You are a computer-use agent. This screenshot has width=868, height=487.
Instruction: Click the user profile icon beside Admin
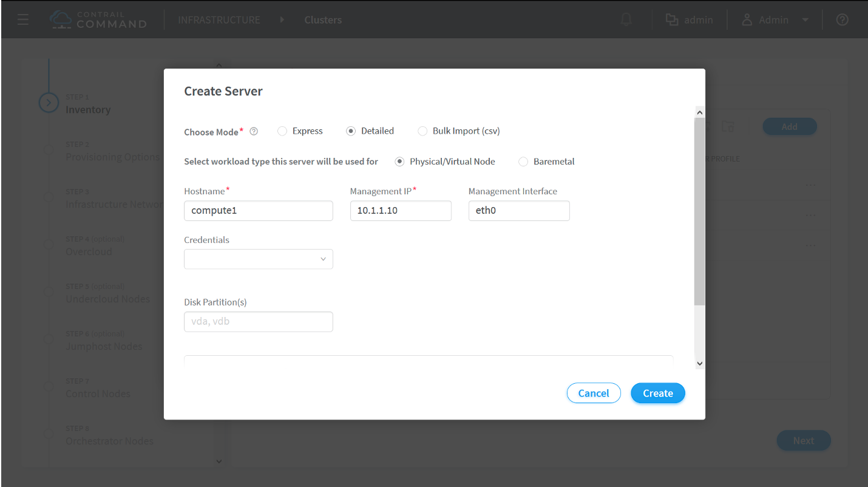click(x=747, y=20)
